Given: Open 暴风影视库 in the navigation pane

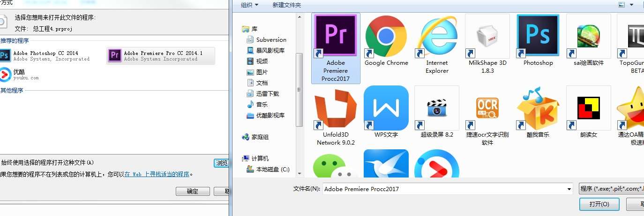Looking at the screenshot, I should tap(266, 51).
